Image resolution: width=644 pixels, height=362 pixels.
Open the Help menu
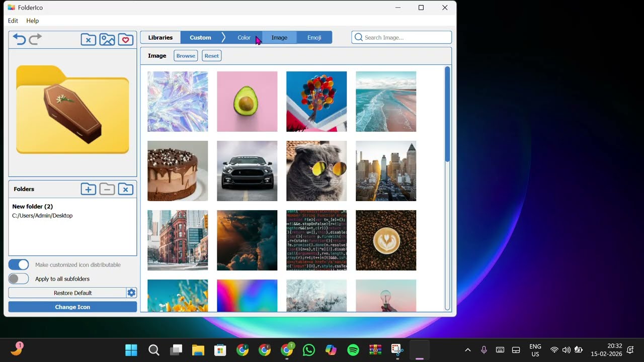[x=33, y=21]
